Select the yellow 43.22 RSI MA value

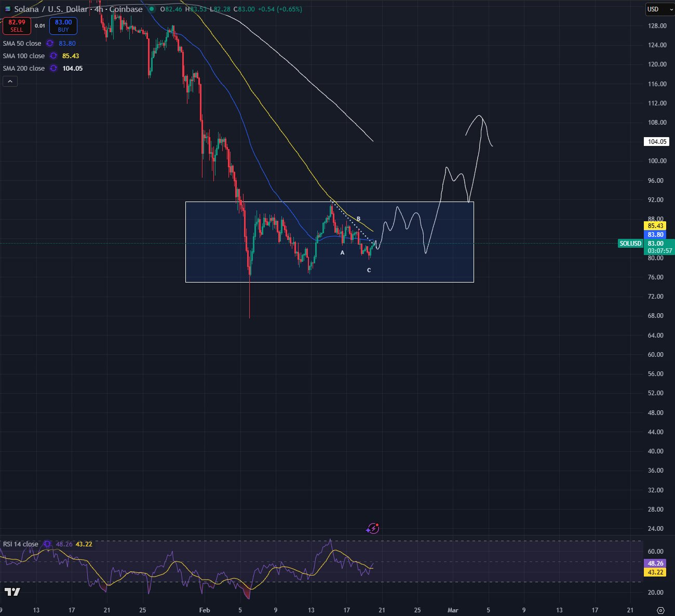click(x=84, y=544)
